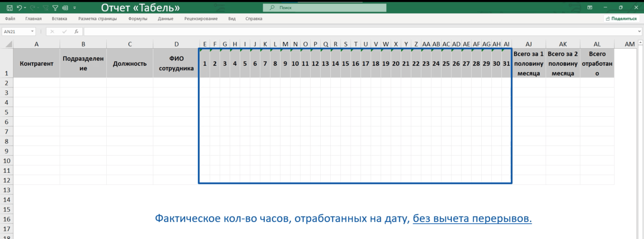Click the Save icon in quick access toolbar
The width and height of the screenshot is (644, 239).
point(9,8)
